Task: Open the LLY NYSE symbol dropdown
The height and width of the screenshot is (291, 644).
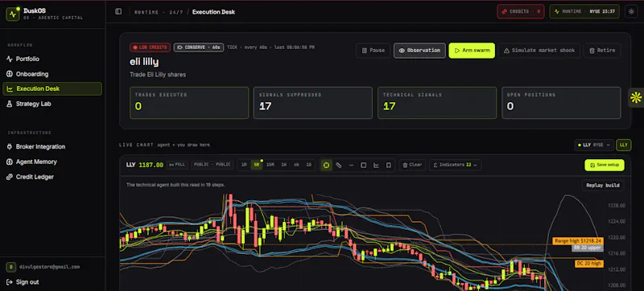Action: (594, 145)
